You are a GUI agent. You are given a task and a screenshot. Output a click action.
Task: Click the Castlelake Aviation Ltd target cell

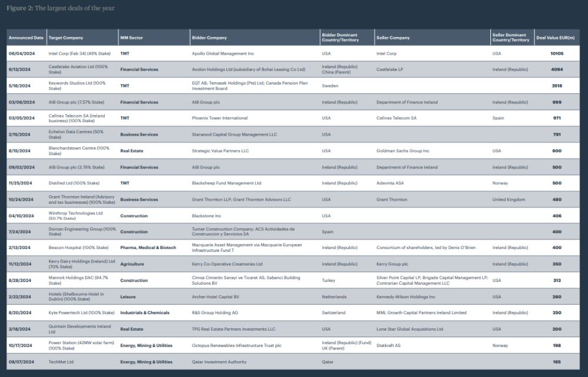[78, 69]
